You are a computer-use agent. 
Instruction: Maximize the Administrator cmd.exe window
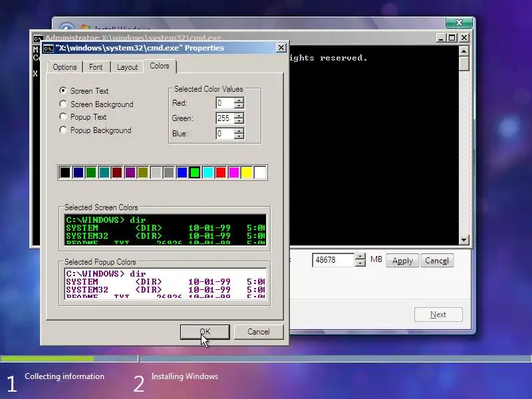click(452, 38)
